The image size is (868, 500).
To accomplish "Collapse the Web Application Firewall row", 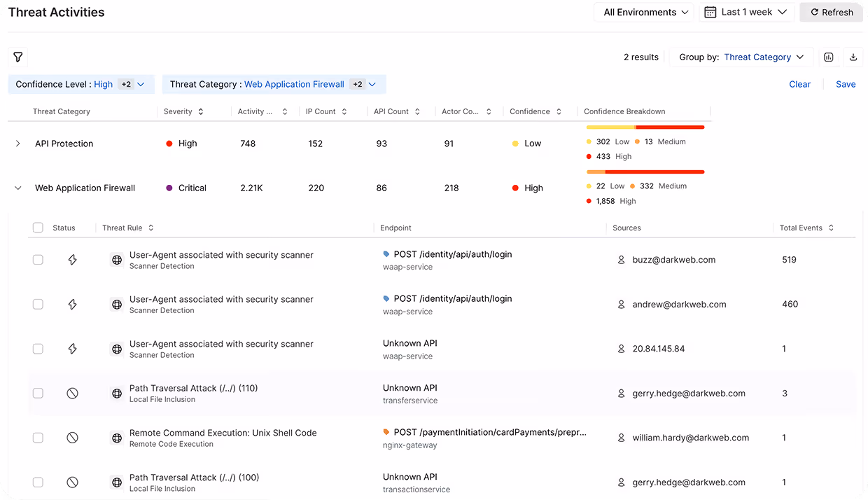I will pos(17,188).
